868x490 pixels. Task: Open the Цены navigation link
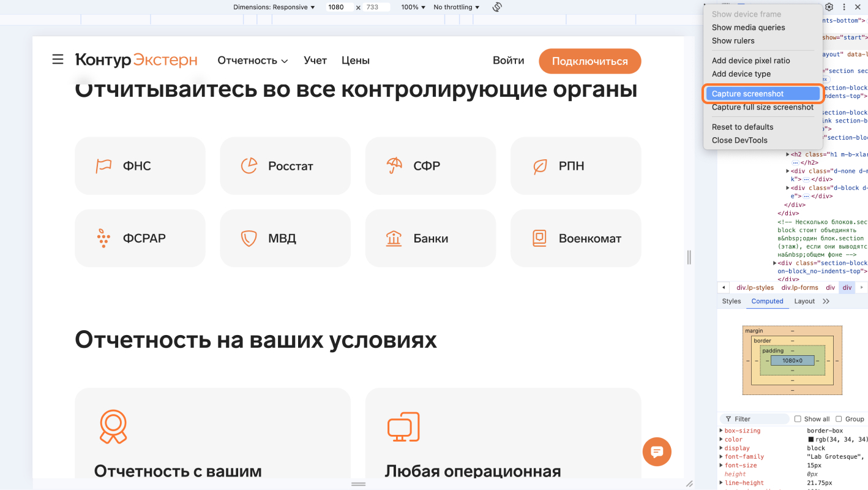point(356,61)
